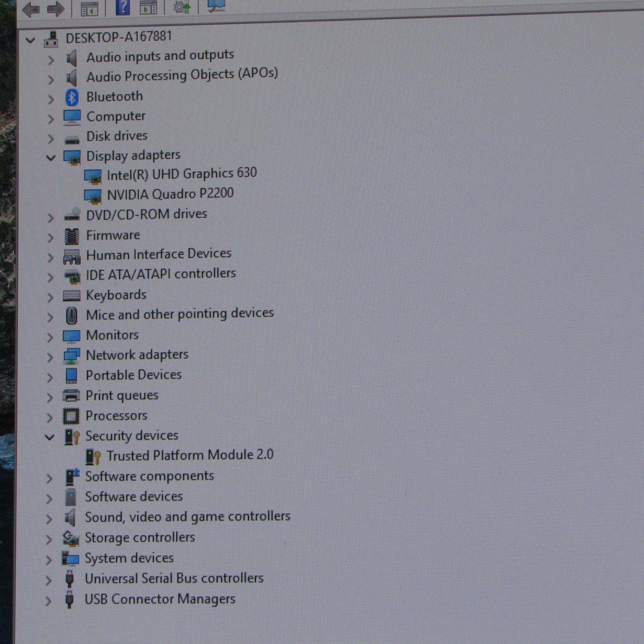Click the Back arrow in the toolbar
Image resolution: width=644 pixels, height=644 pixels.
pyautogui.click(x=31, y=9)
